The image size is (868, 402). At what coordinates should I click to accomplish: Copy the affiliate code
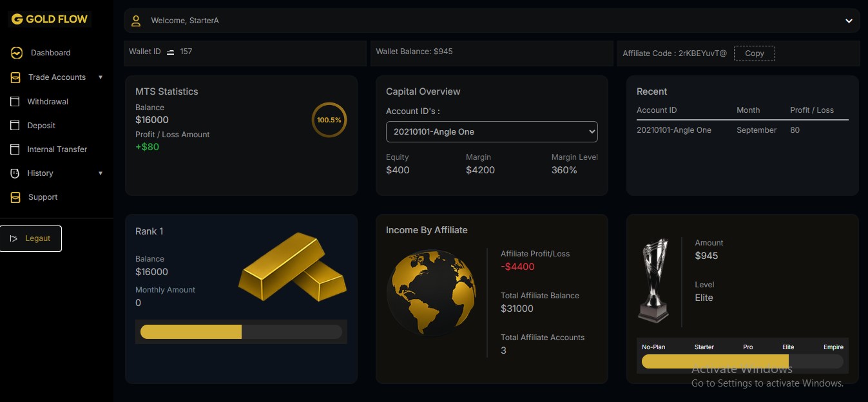754,53
